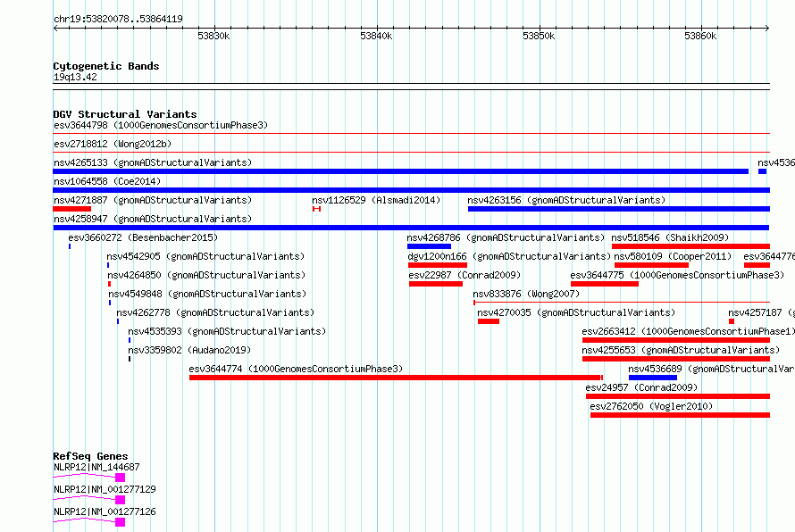Click nsv4542905 variant label
The image size is (795, 532).
coord(205,256)
